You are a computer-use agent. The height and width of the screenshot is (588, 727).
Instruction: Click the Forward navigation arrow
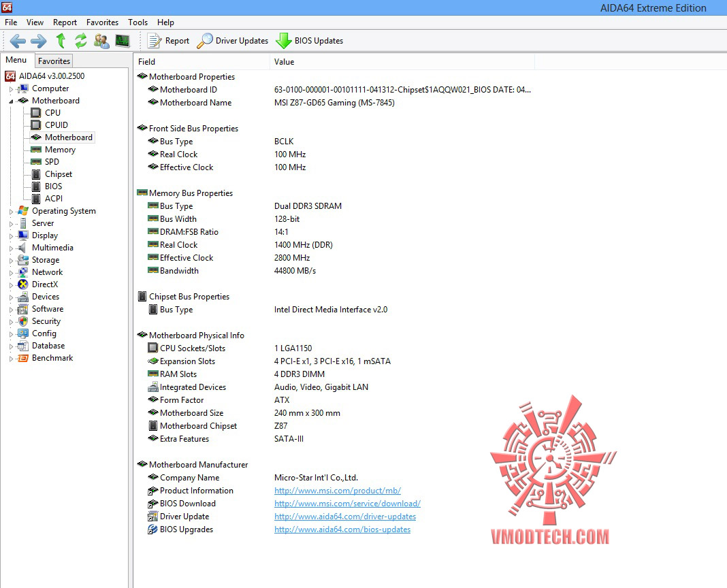(39, 41)
